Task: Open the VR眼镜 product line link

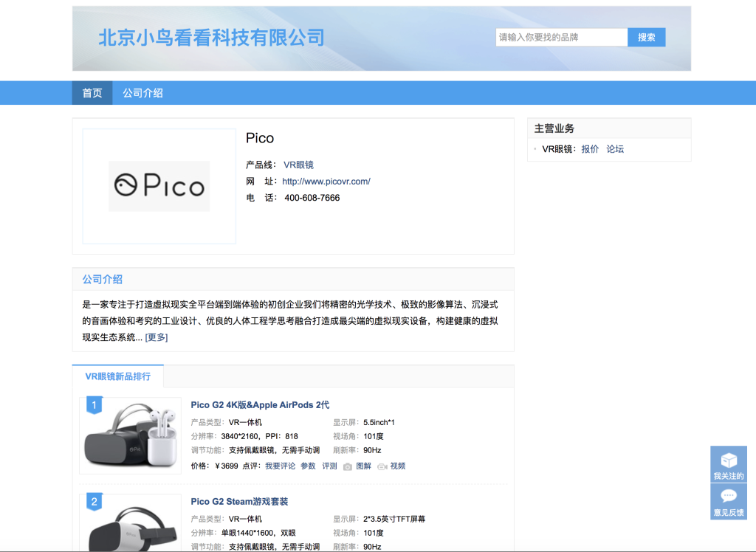Action: coord(298,165)
